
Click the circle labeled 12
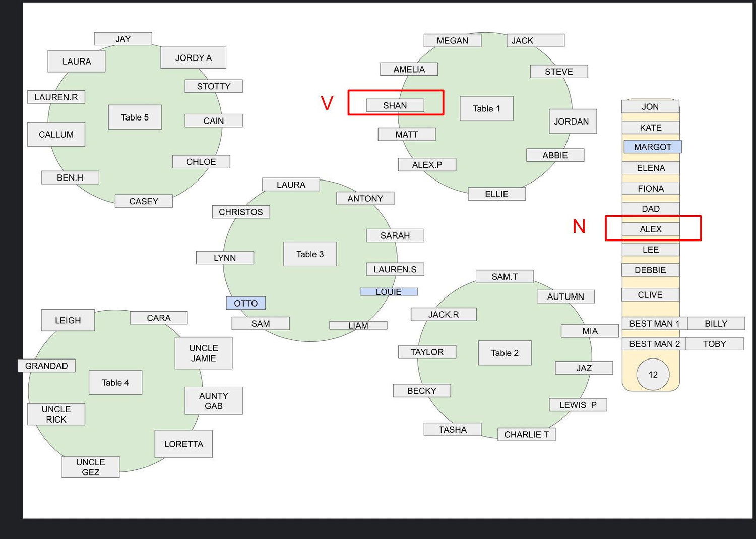[x=653, y=375]
